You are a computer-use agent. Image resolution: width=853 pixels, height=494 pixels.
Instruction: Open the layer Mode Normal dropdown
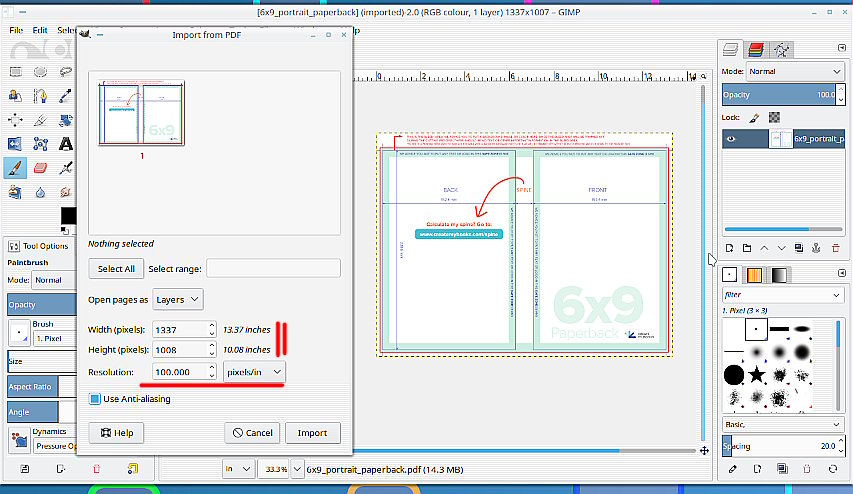click(x=795, y=71)
